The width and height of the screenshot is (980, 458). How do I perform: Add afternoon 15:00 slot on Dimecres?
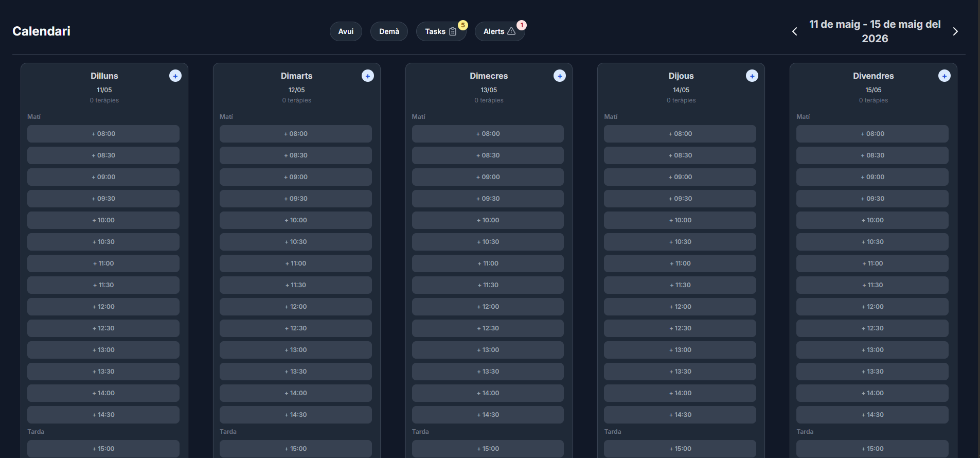point(488,449)
